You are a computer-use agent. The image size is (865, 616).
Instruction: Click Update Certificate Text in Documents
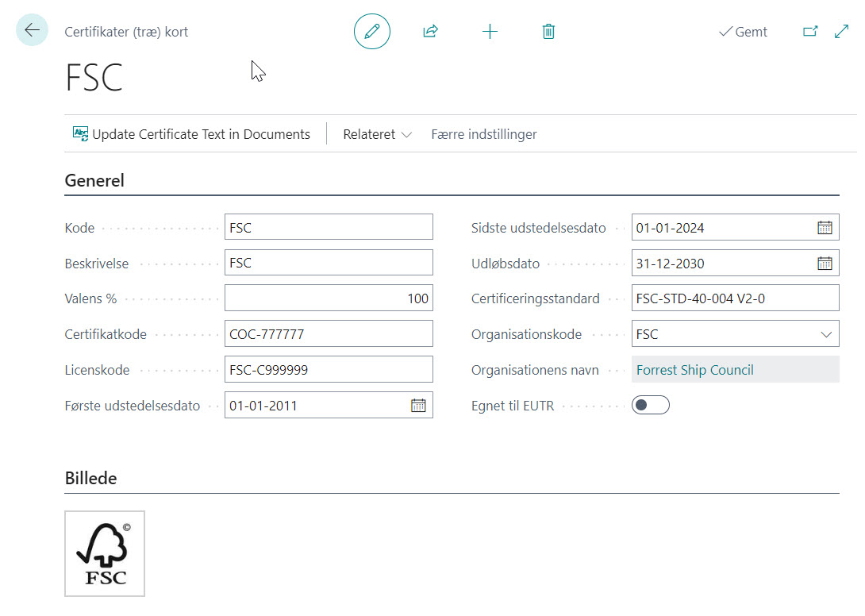[x=191, y=134]
